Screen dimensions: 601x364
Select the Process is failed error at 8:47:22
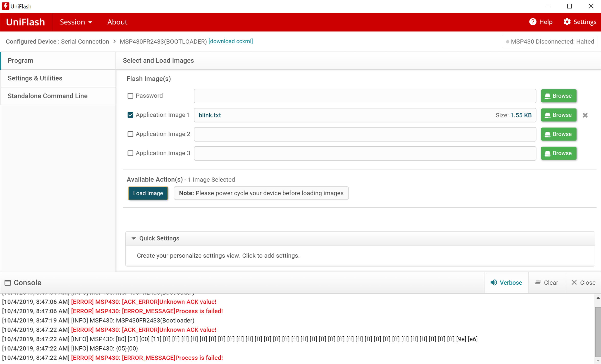click(x=147, y=358)
